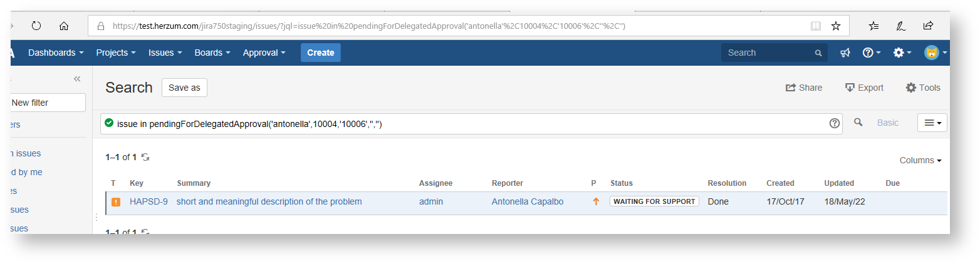Open the view layout switcher dropdown
980x264 pixels.
click(932, 123)
